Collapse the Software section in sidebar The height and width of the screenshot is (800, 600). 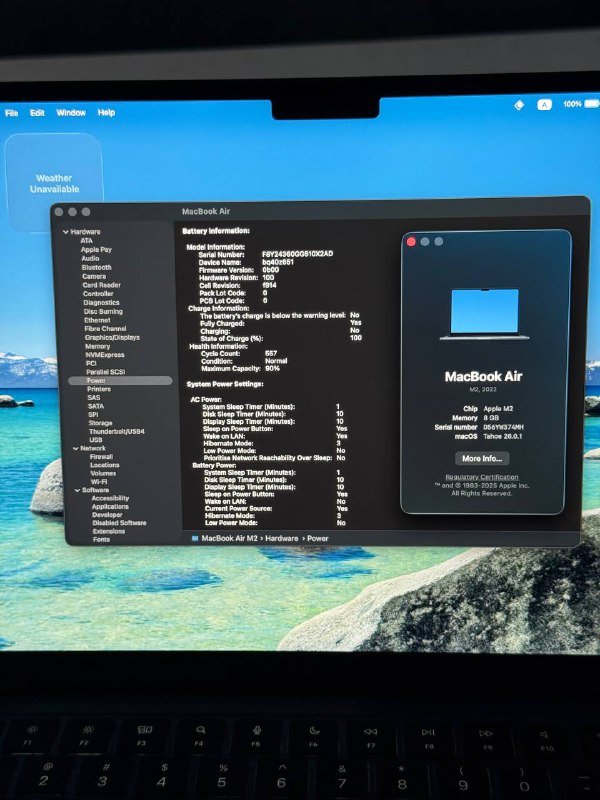(x=77, y=490)
